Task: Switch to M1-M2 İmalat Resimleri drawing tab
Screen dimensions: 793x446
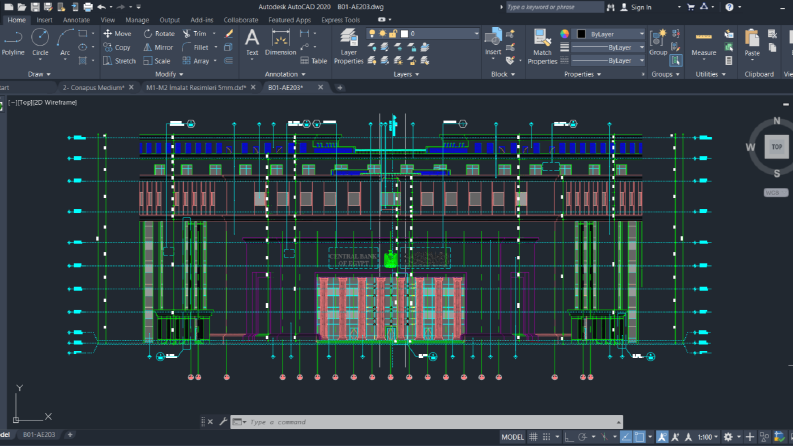Action: point(196,87)
